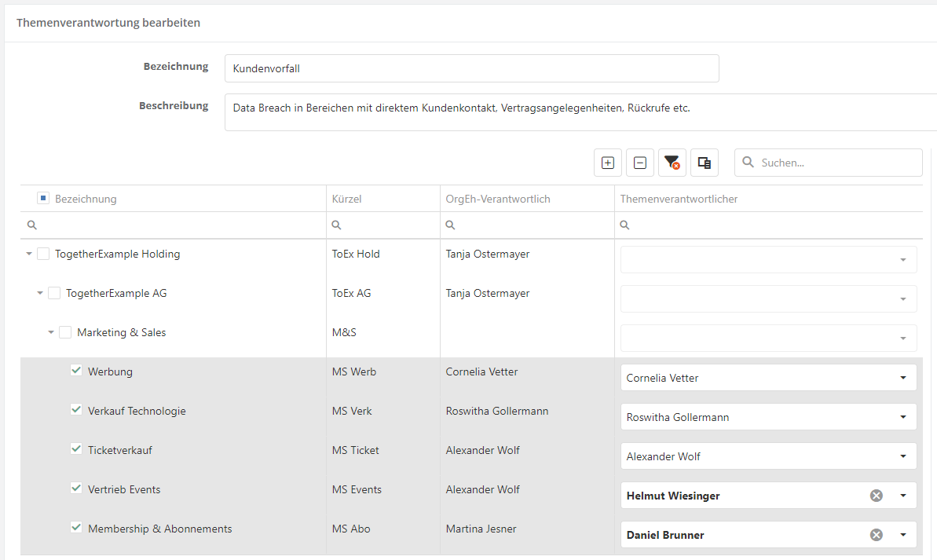Viewport: 937px width, 560px height.
Task: Collapse the TogetherExample Holding tree node
Action: (29, 254)
